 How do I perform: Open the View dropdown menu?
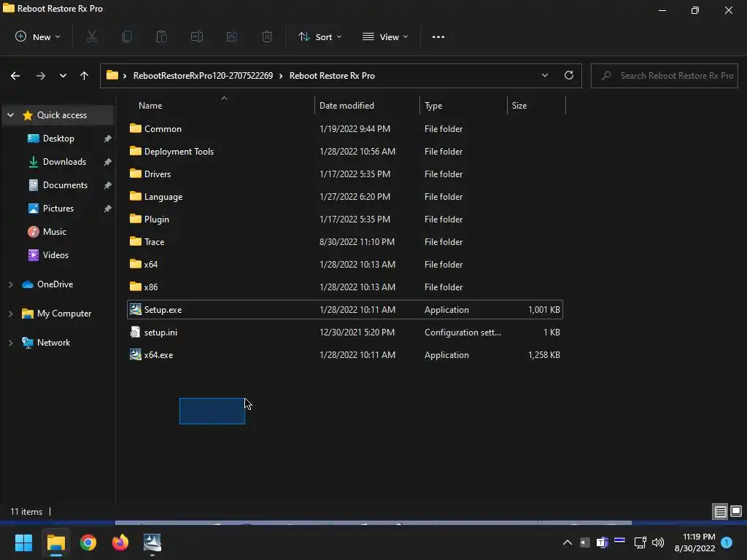click(x=385, y=36)
